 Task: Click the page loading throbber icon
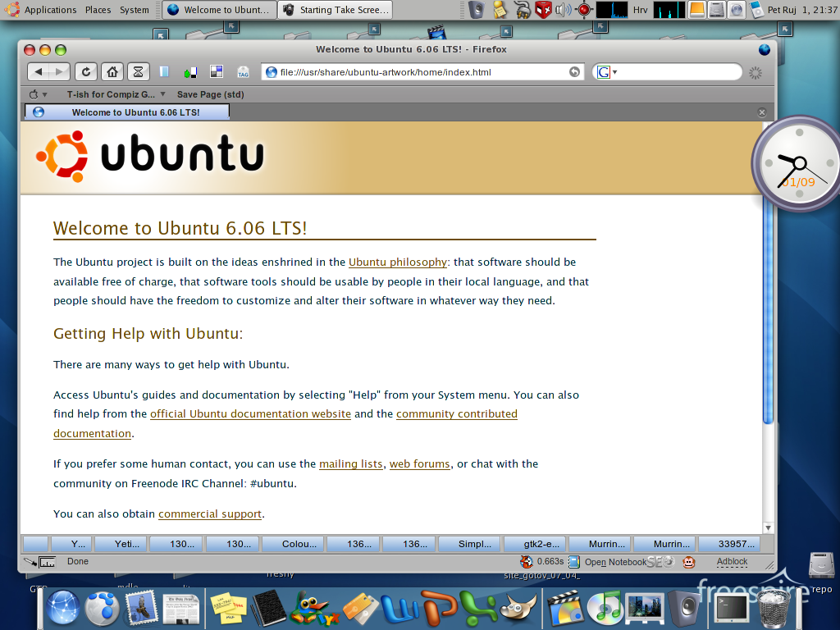[756, 73]
